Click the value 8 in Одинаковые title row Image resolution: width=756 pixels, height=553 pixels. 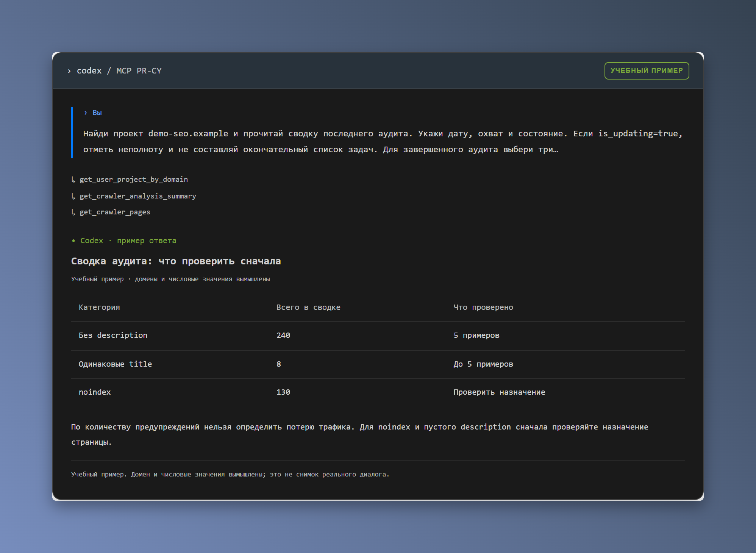click(279, 364)
